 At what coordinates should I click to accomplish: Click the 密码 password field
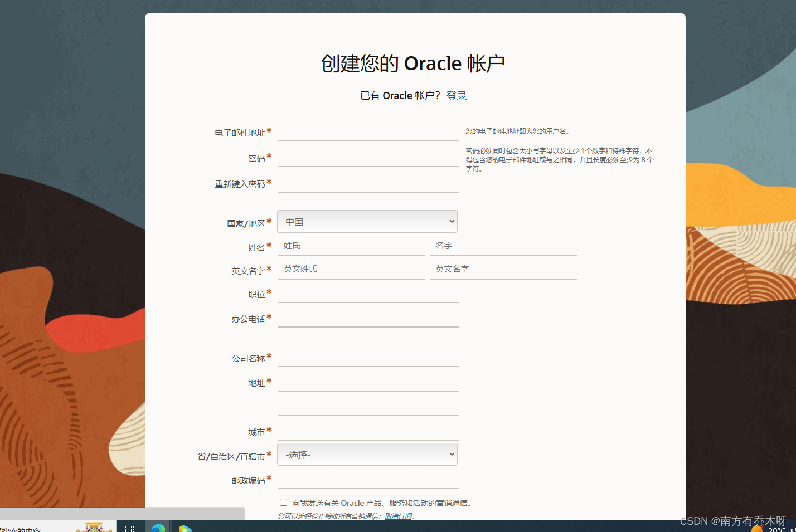368,158
